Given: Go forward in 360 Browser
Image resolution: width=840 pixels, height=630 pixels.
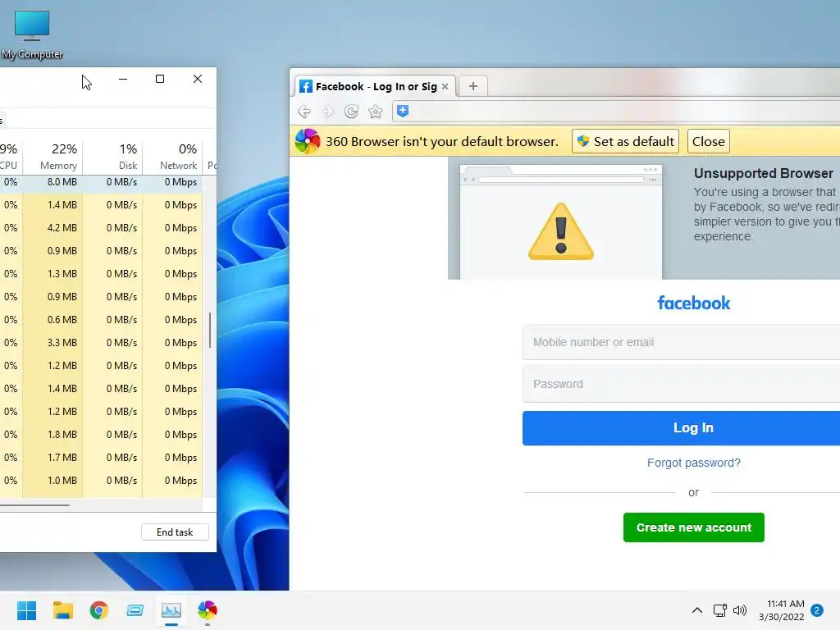Looking at the screenshot, I should pos(327,112).
